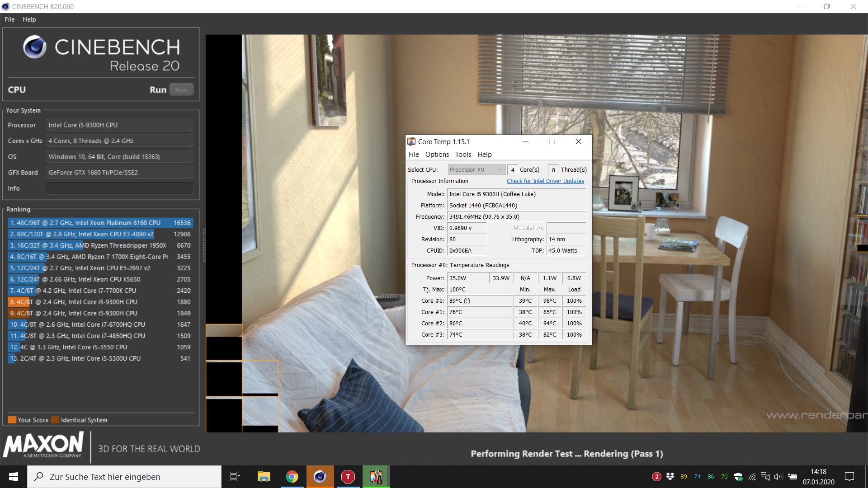
Task: Expand the Processor #0 dropdown
Action: [x=476, y=169]
